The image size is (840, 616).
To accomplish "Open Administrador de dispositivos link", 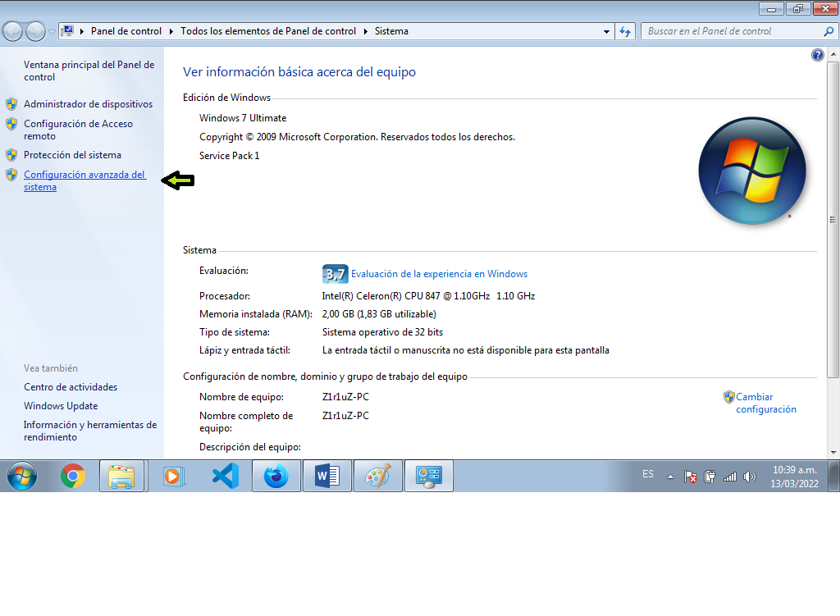I will (x=88, y=104).
